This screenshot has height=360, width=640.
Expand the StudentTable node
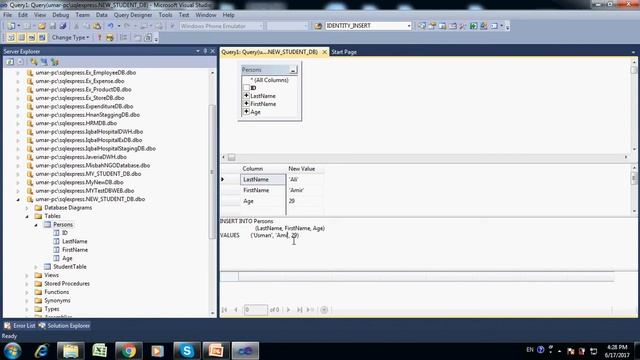click(x=36, y=267)
